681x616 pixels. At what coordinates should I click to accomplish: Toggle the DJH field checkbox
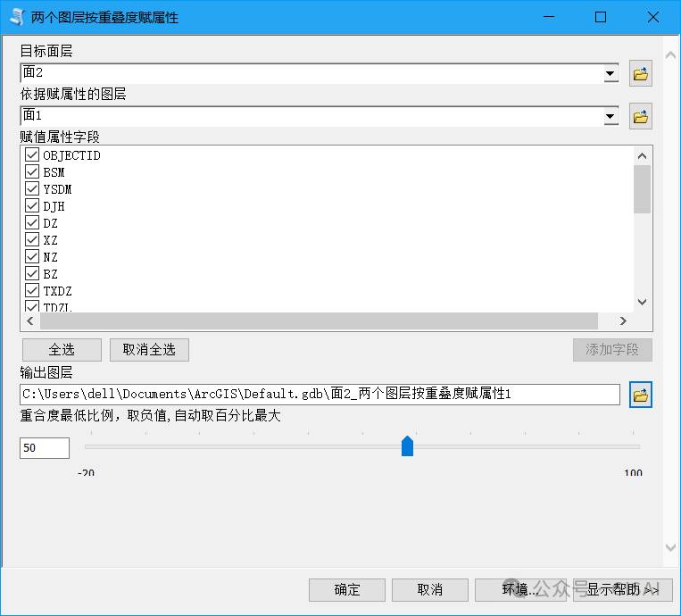tap(32, 205)
